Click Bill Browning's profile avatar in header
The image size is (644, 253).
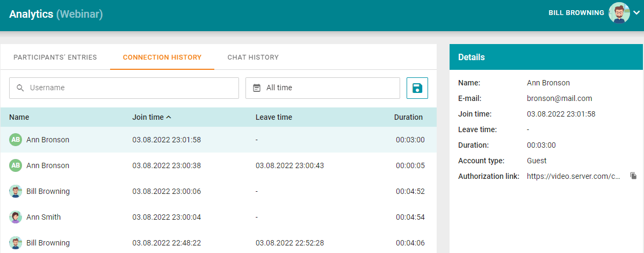pyautogui.click(x=619, y=13)
